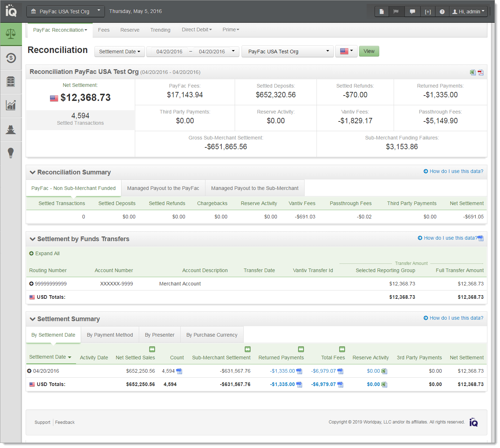The image size is (500, 448).
Task: Click the end date 04/20/2016 field
Action: 212,52
